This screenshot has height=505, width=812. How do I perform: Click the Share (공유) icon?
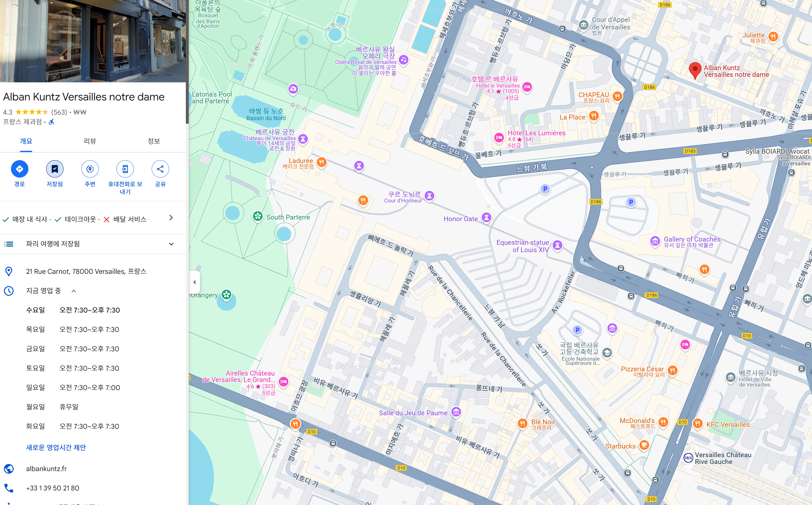[x=160, y=169]
